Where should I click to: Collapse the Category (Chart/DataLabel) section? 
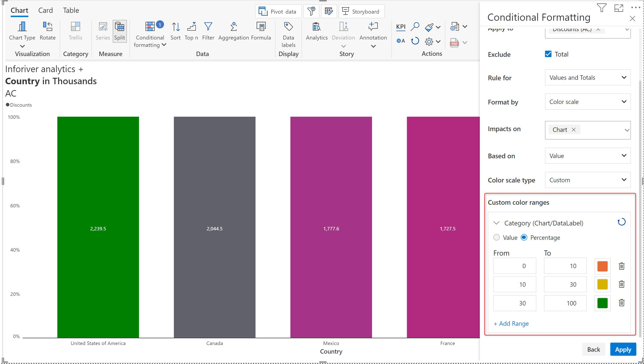coord(497,223)
